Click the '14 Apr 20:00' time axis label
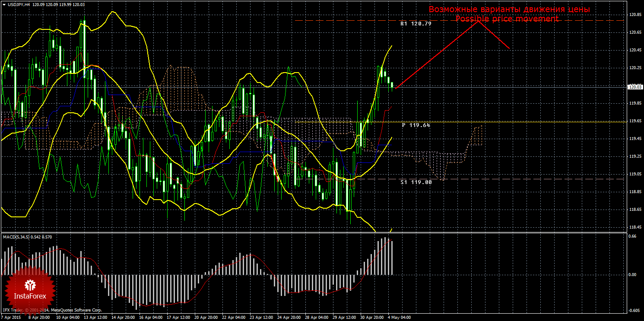The image size is (644, 321). point(123,318)
